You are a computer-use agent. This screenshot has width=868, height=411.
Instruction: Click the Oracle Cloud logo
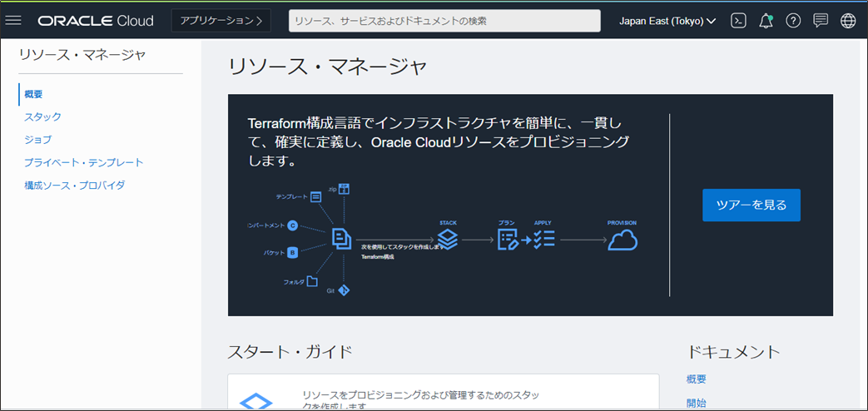(x=96, y=21)
